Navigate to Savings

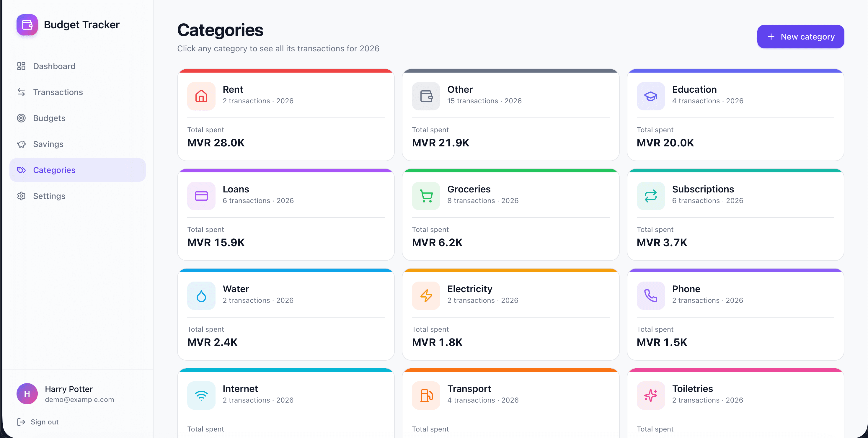tap(77, 144)
